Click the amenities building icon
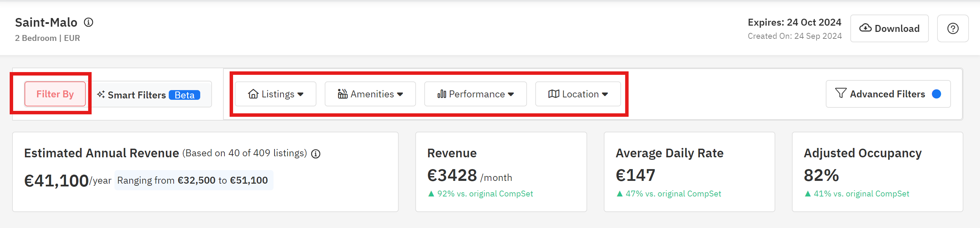Screen dimensions: 980x228 click(342, 94)
